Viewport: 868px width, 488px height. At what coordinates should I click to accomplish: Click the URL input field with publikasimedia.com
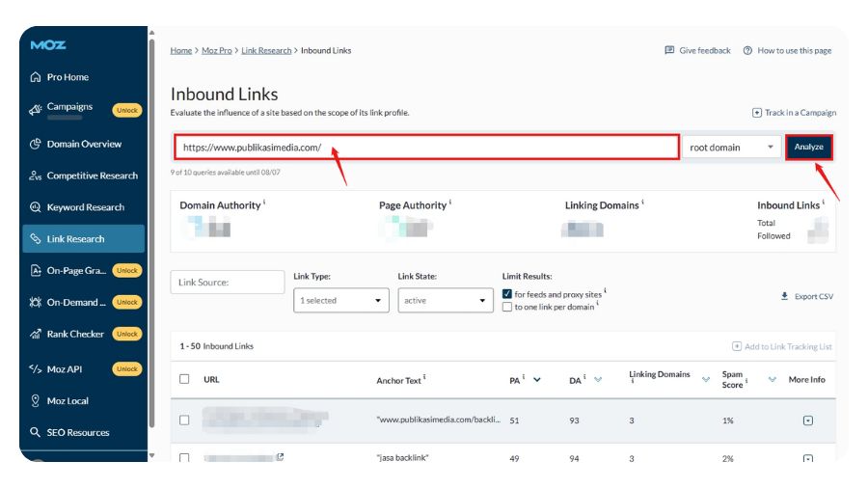(x=427, y=148)
